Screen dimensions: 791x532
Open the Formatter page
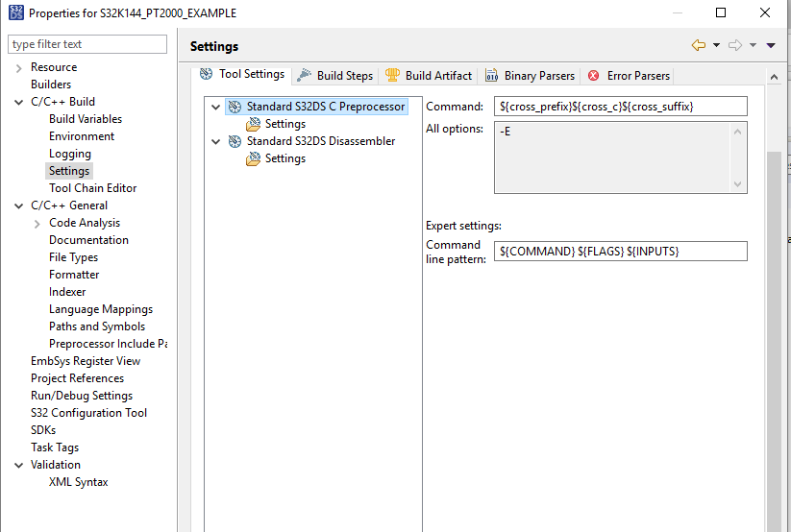74,275
